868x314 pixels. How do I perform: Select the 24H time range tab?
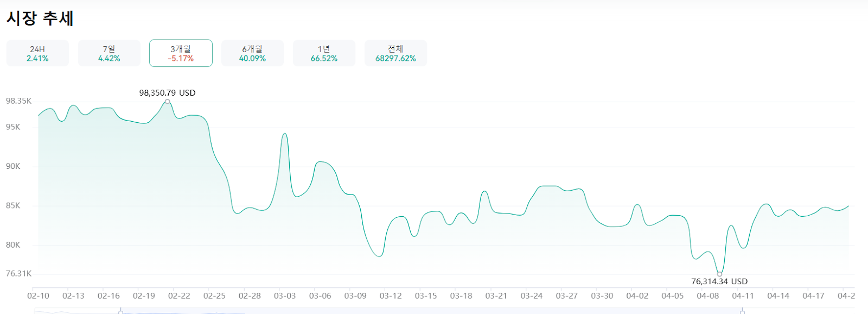coord(37,53)
